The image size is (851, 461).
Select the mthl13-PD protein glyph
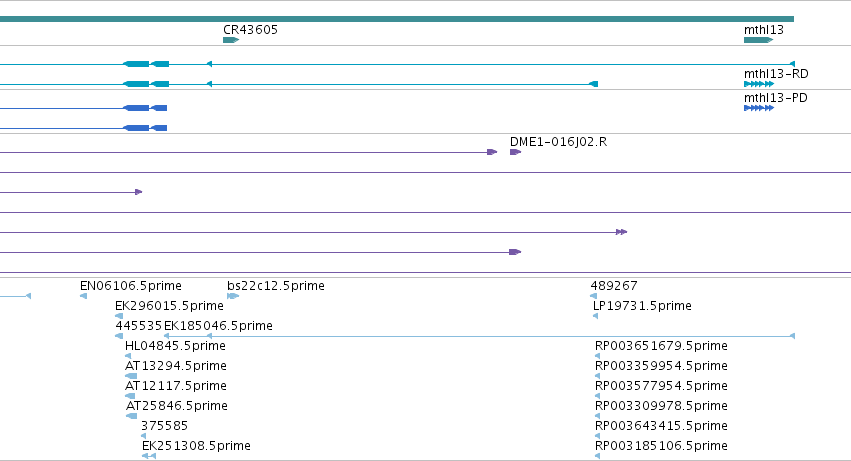click(x=759, y=108)
